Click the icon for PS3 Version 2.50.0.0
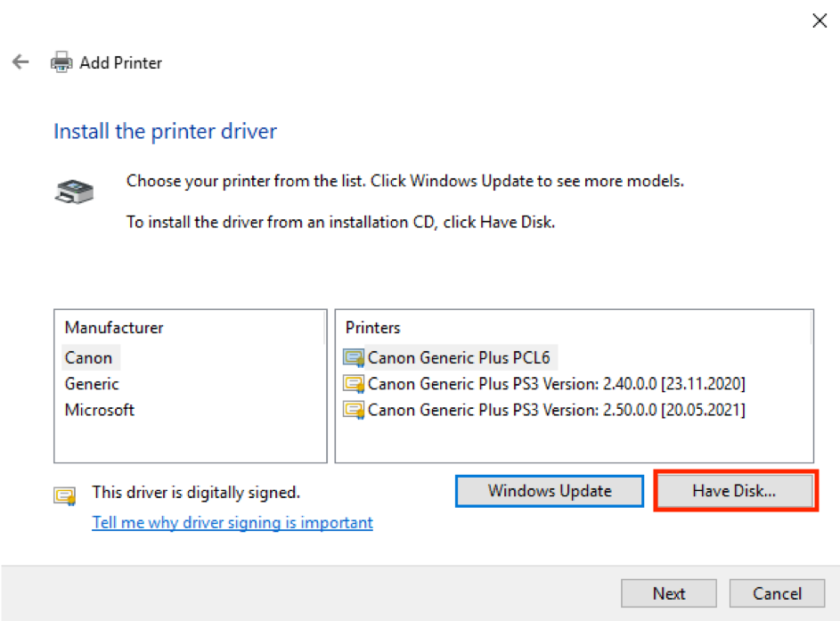The width and height of the screenshot is (840, 621). 354,410
